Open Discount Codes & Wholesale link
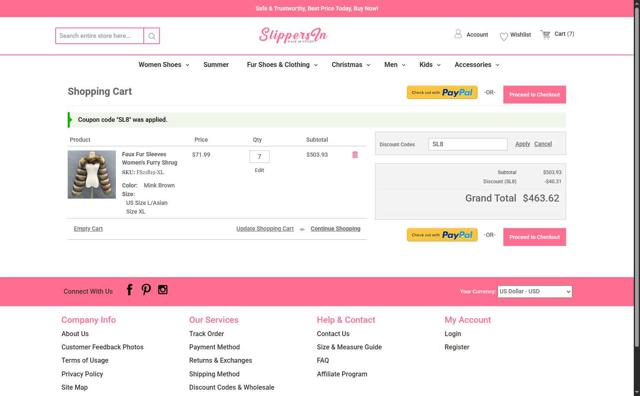This screenshot has height=396, width=640. [x=231, y=387]
